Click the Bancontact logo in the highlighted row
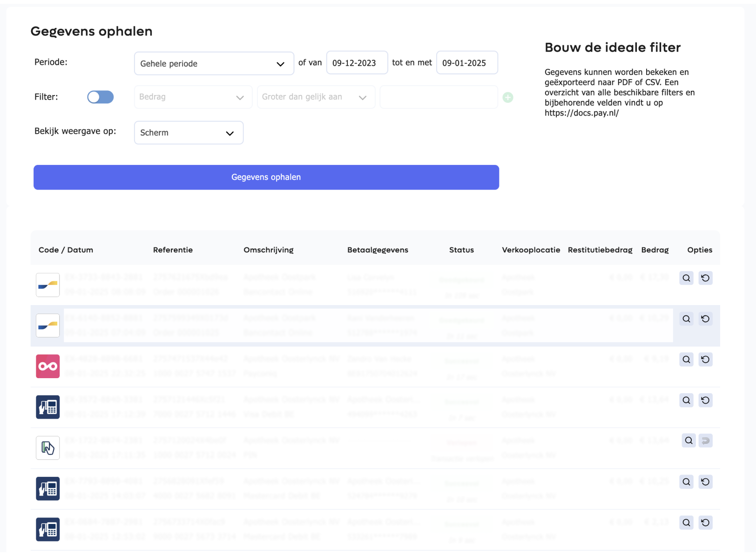 (x=48, y=326)
